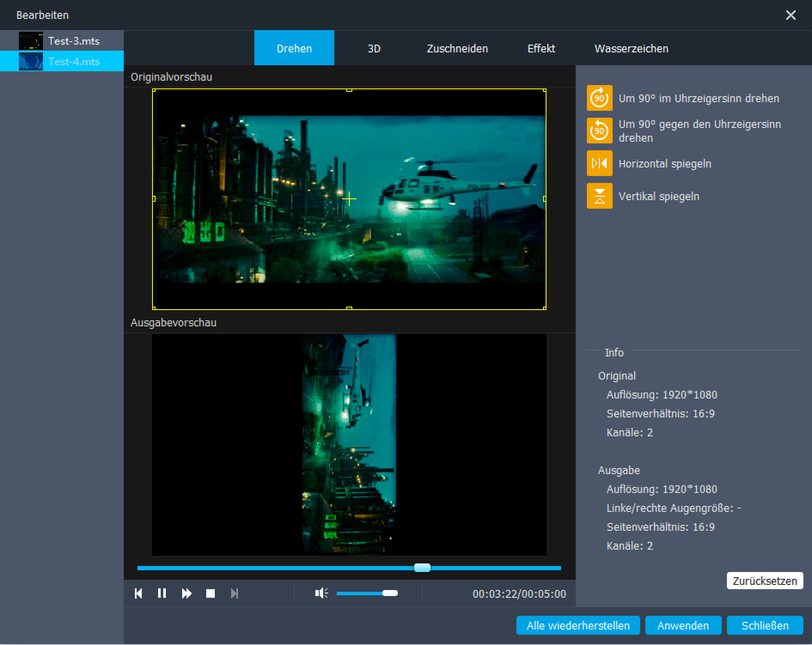
Task: Click the Anwenden button
Action: (x=683, y=625)
